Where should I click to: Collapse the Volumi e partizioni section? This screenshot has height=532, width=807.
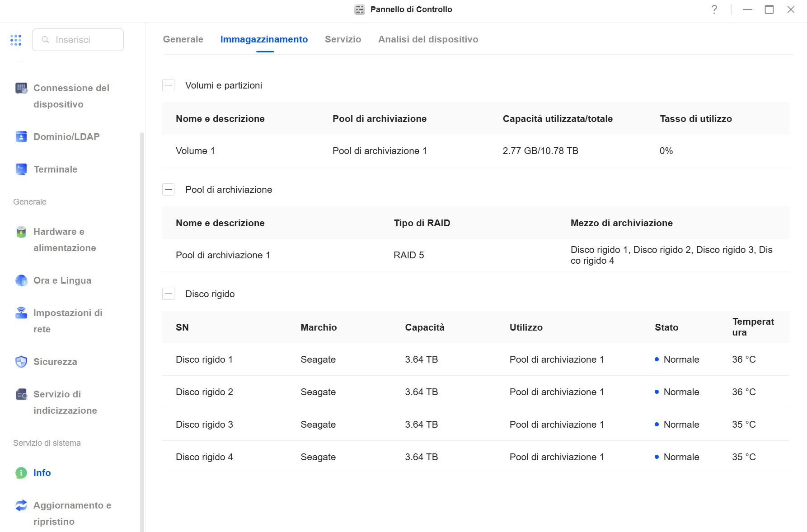coord(168,85)
